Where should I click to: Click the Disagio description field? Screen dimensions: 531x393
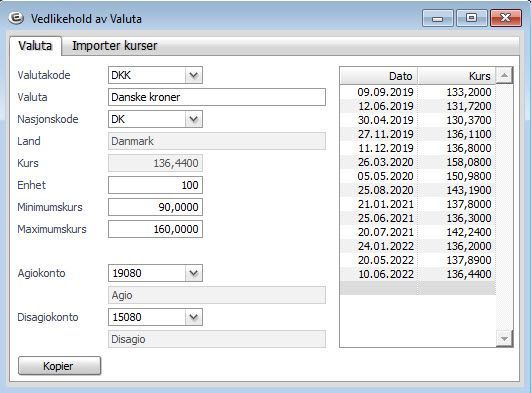tap(217, 339)
